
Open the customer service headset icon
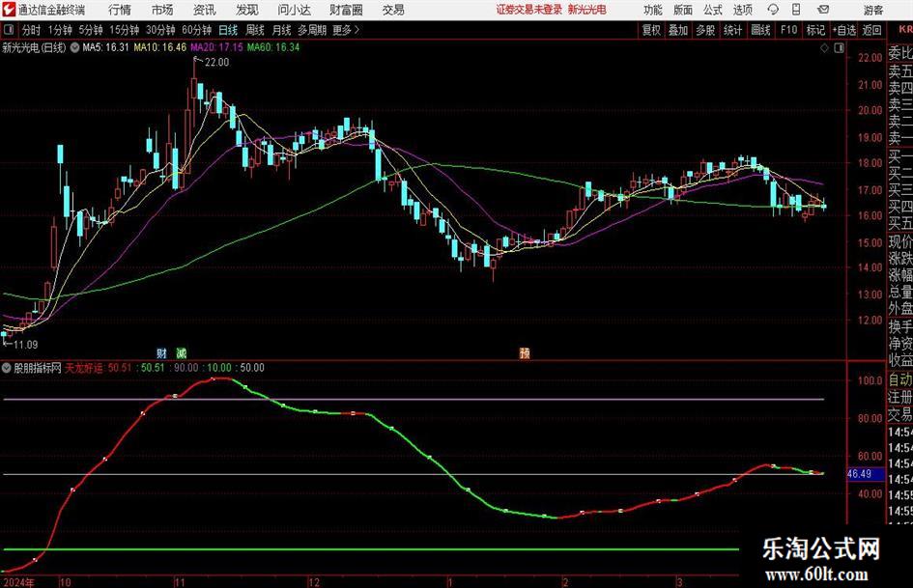[x=773, y=10]
